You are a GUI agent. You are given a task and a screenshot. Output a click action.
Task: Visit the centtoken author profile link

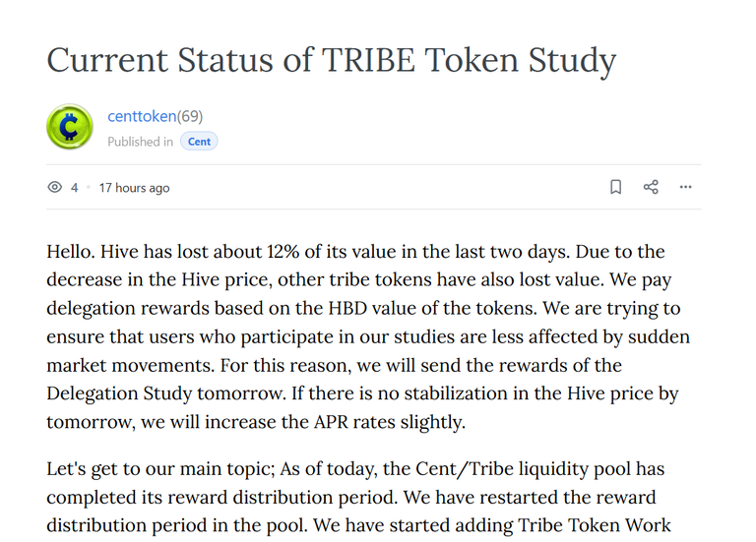[142, 116]
